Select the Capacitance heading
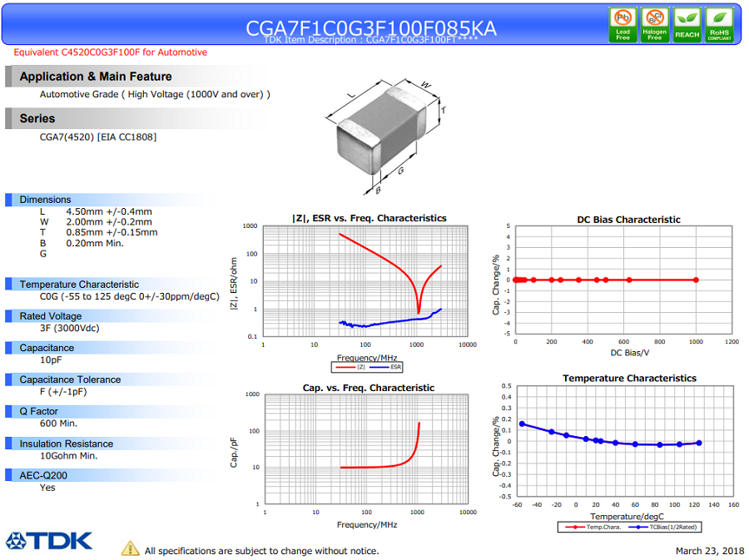 (x=47, y=348)
